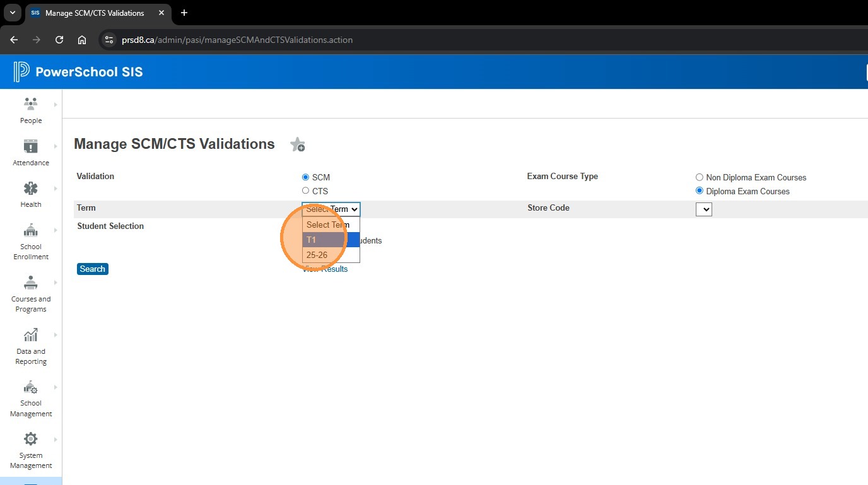Click the Search button
This screenshot has height=485, width=868.
click(93, 269)
